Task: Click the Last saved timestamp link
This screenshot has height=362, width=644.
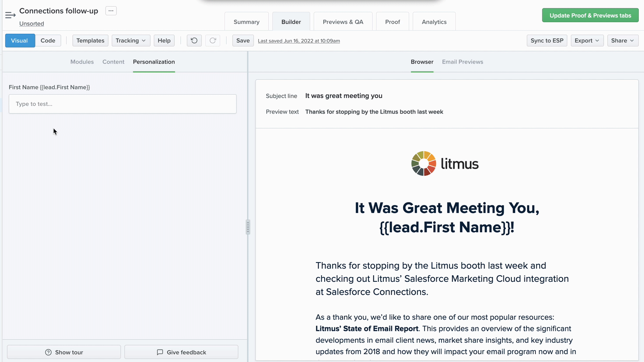Action: (299, 41)
